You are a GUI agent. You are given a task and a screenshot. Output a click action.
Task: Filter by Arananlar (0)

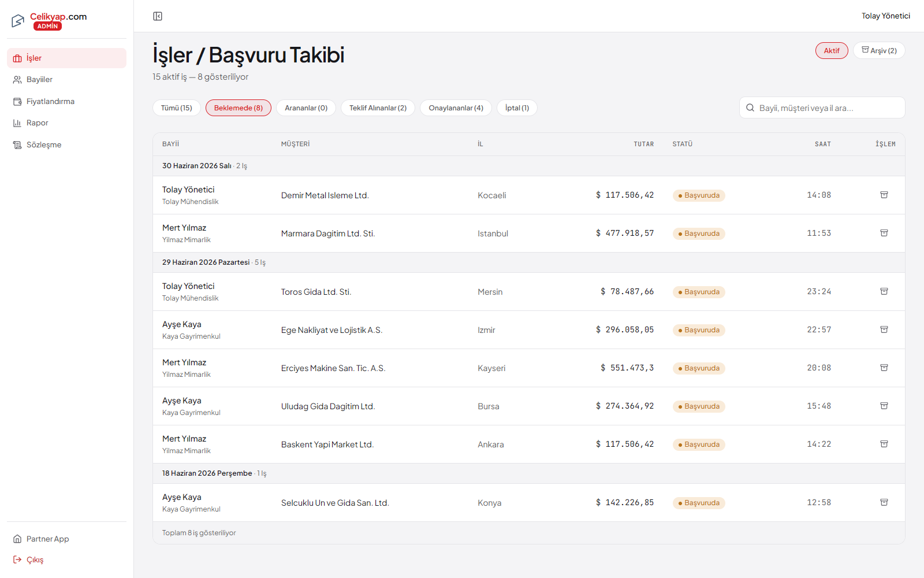306,108
